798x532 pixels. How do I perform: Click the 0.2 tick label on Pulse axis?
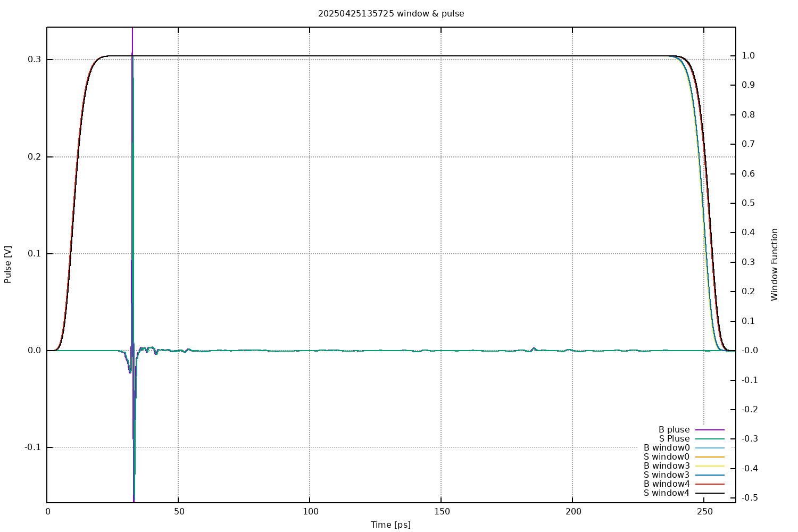34,157
